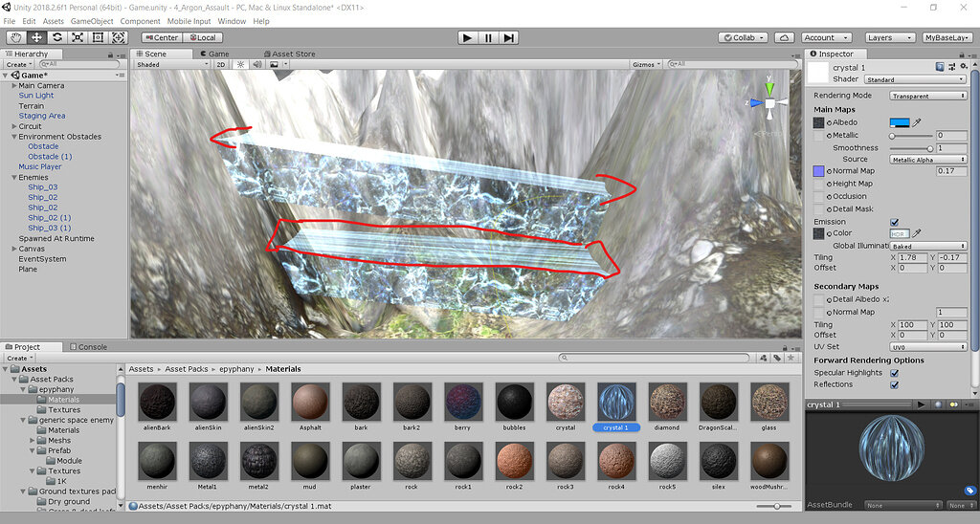Screen dimensions: 980x524
Task: Click the Account button
Action: [827, 38]
